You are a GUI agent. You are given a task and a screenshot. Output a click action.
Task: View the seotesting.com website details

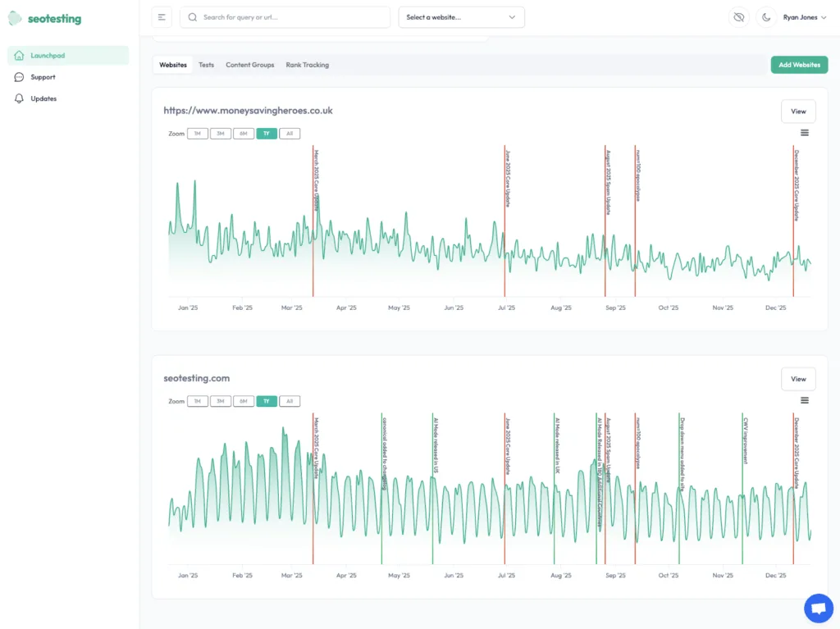tap(797, 379)
